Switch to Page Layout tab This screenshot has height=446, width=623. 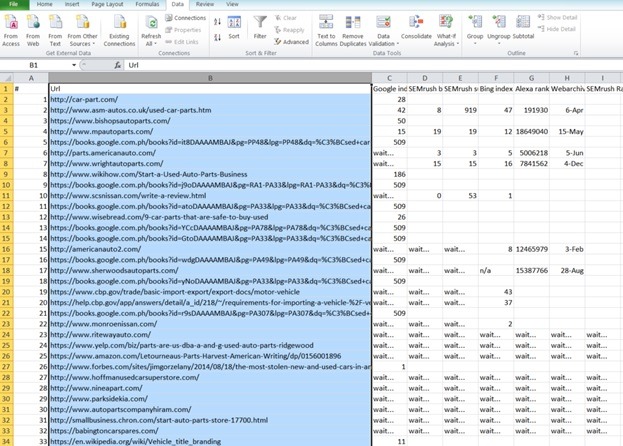point(107,4)
